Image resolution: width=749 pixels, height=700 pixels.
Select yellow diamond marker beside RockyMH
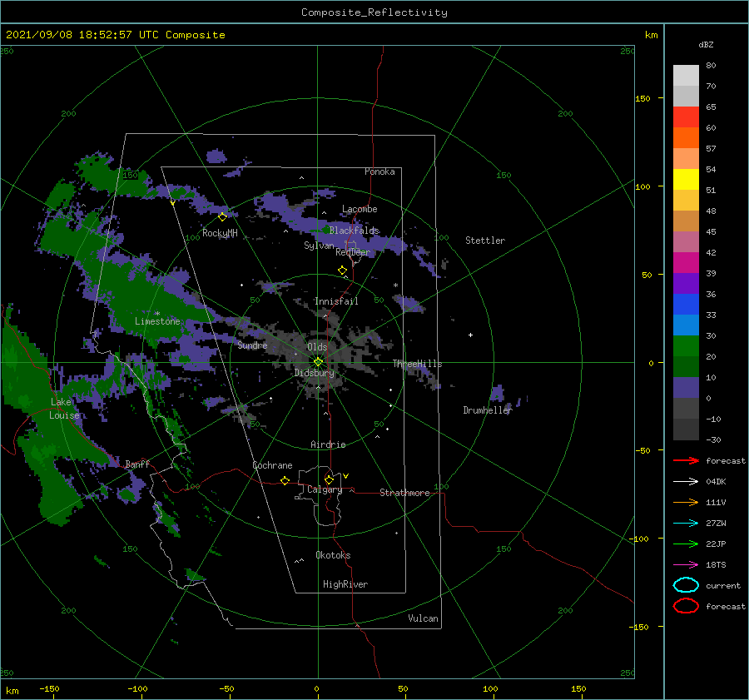[222, 217]
